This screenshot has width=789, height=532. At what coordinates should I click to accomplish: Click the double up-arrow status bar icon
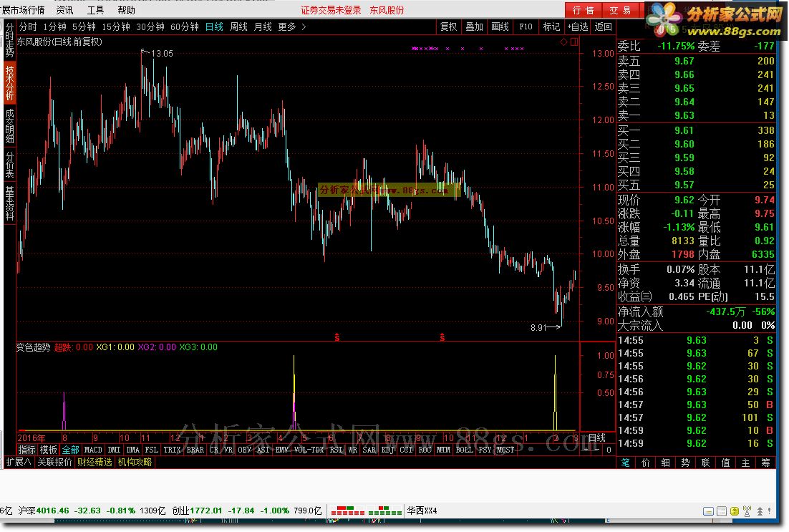(x=760, y=511)
